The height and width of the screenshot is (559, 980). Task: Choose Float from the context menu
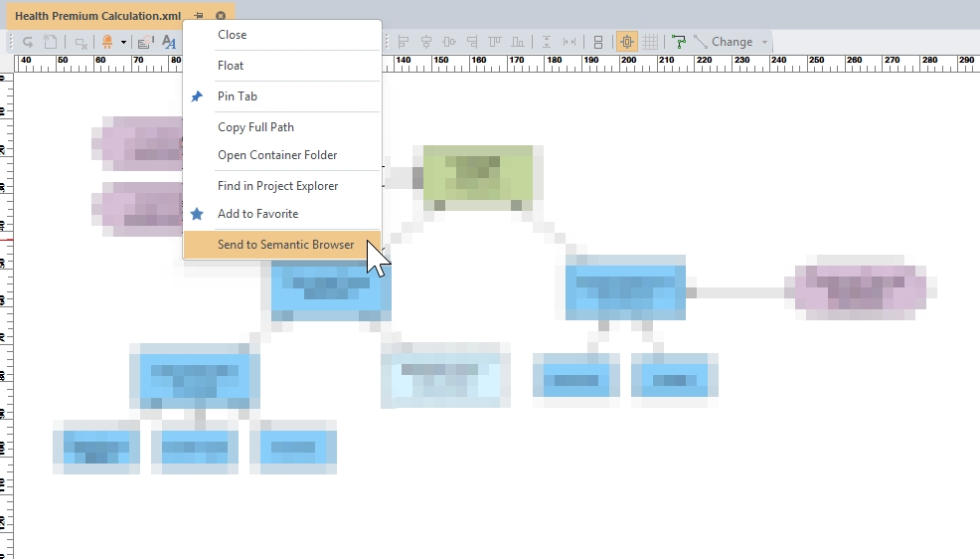click(x=282, y=66)
